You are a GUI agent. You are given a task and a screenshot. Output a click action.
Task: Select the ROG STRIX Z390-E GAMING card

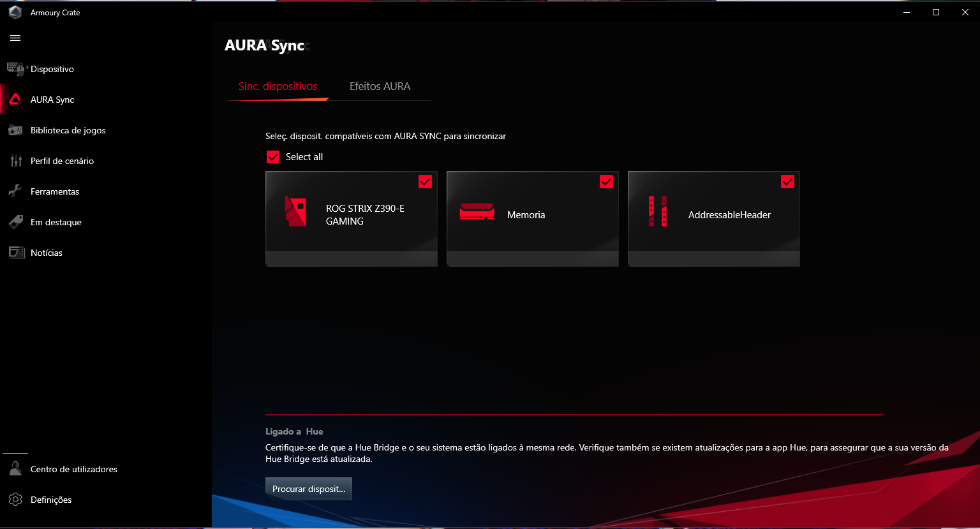tap(352, 218)
